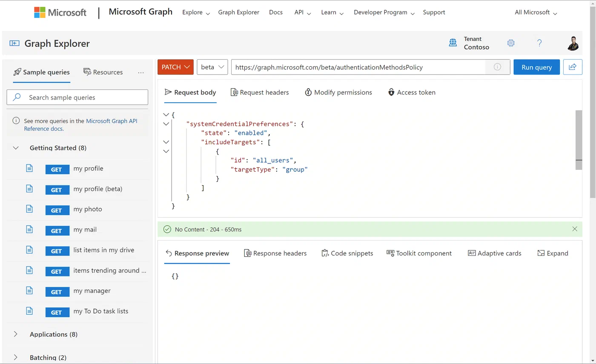Click the info icon in URL bar

click(x=497, y=67)
